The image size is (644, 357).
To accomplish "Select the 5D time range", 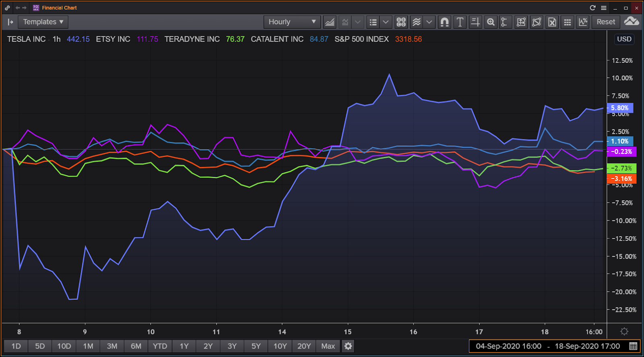I will (x=40, y=346).
